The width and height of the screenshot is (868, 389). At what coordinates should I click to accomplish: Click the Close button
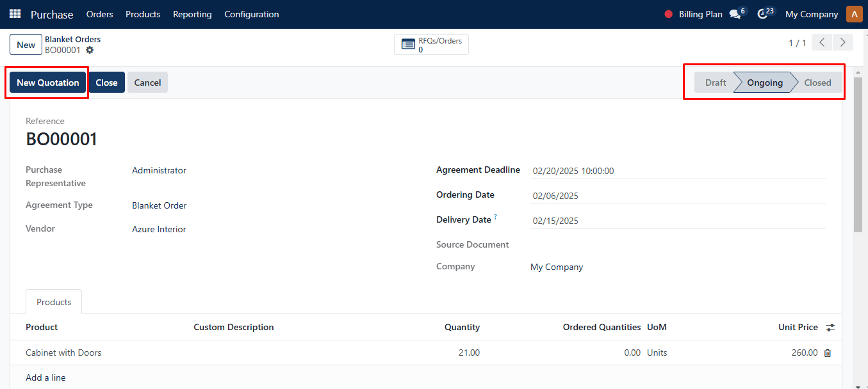pyautogui.click(x=107, y=83)
